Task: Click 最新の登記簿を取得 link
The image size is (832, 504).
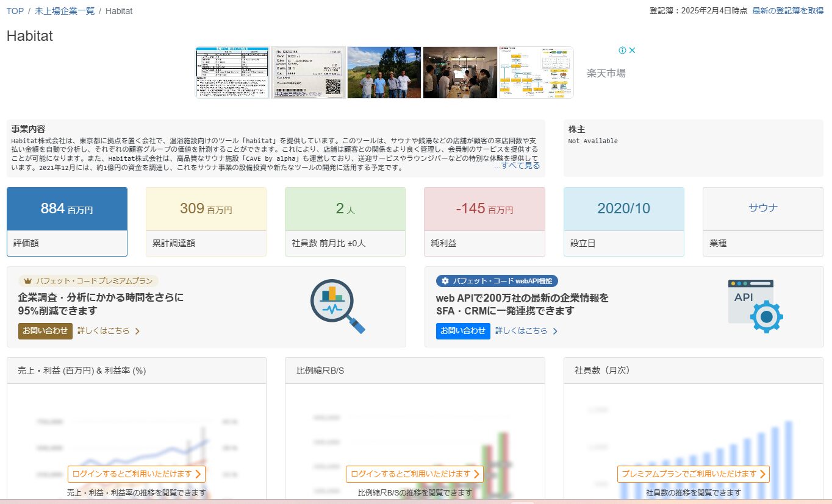Action: click(x=788, y=11)
